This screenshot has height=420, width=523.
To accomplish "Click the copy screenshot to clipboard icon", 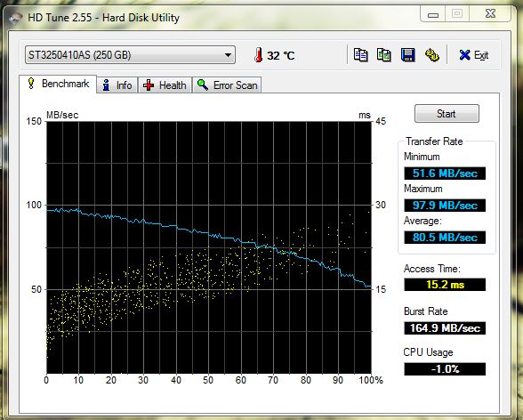I will pyautogui.click(x=384, y=55).
